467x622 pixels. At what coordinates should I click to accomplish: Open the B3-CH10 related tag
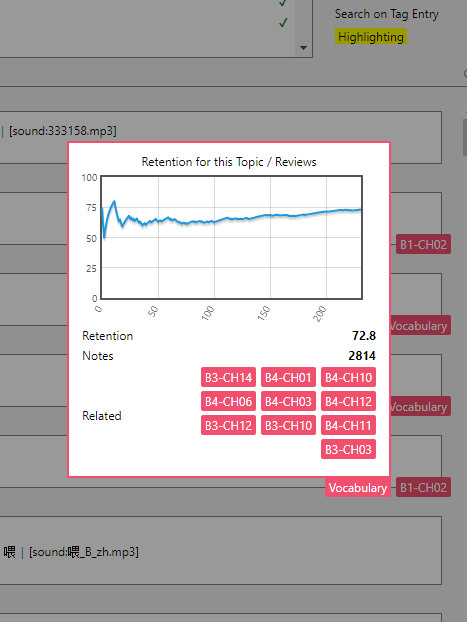[x=288, y=425]
